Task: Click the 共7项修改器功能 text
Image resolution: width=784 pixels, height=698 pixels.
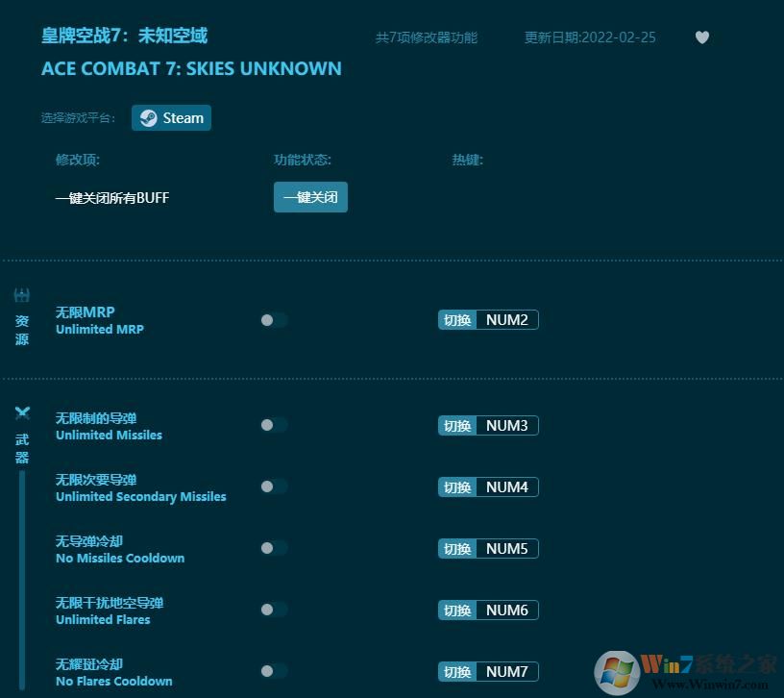Action: [427, 37]
